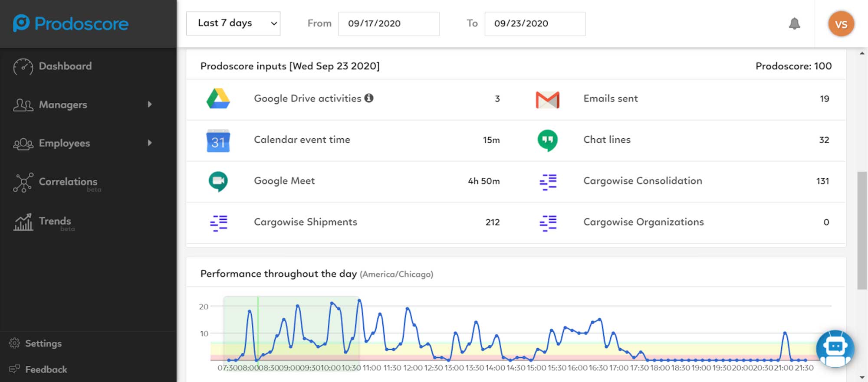
Task: Click the From date field
Action: pyautogui.click(x=388, y=23)
